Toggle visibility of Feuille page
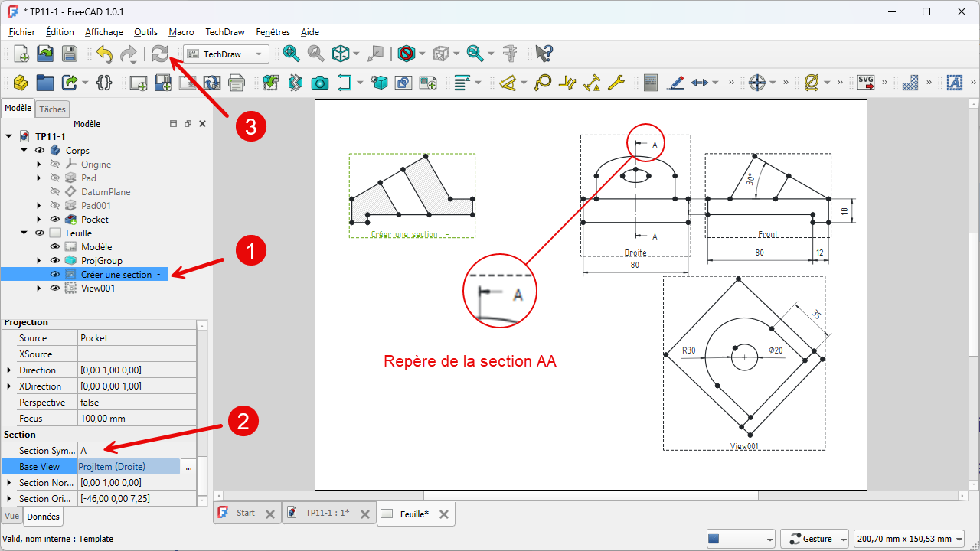 pyautogui.click(x=40, y=233)
